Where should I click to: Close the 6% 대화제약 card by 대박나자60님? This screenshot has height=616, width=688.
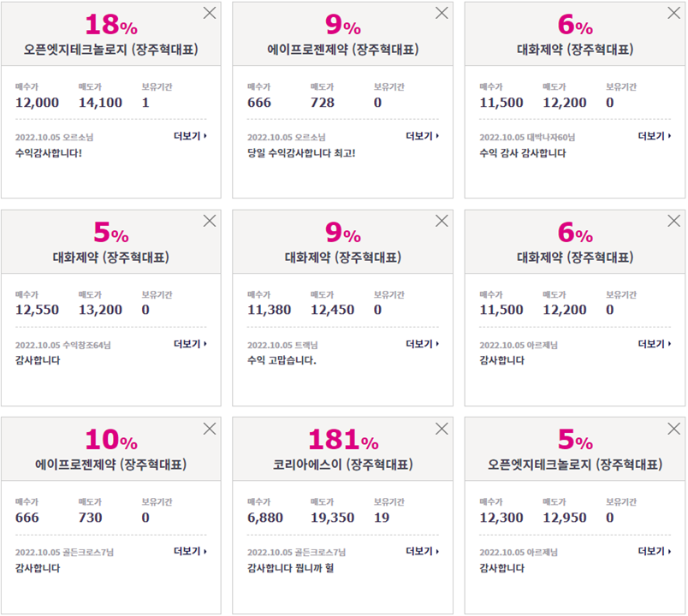tap(674, 13)
